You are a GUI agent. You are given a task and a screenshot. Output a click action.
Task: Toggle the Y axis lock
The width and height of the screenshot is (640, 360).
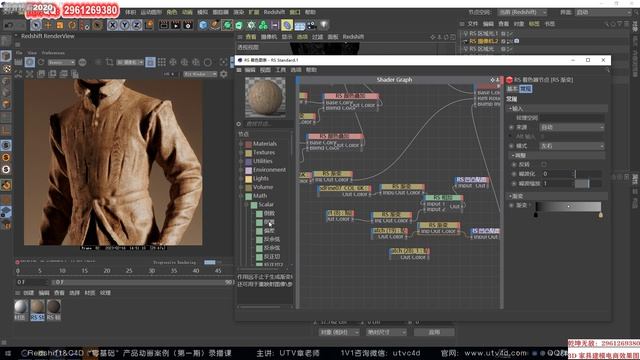pyautogui.click(x=124, y=25)
